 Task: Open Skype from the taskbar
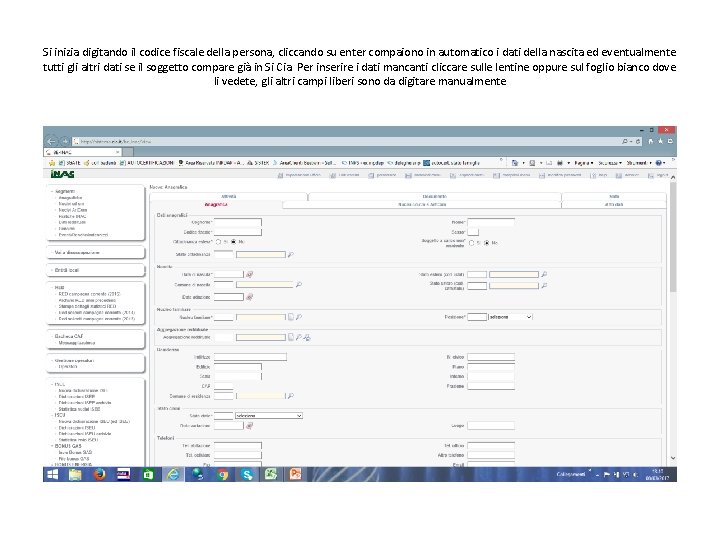click(x=247, y=474)
